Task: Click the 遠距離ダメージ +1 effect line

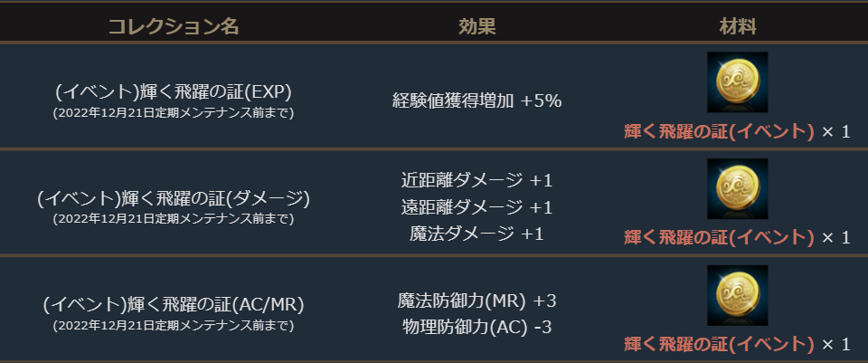Action: click(476, 206)
